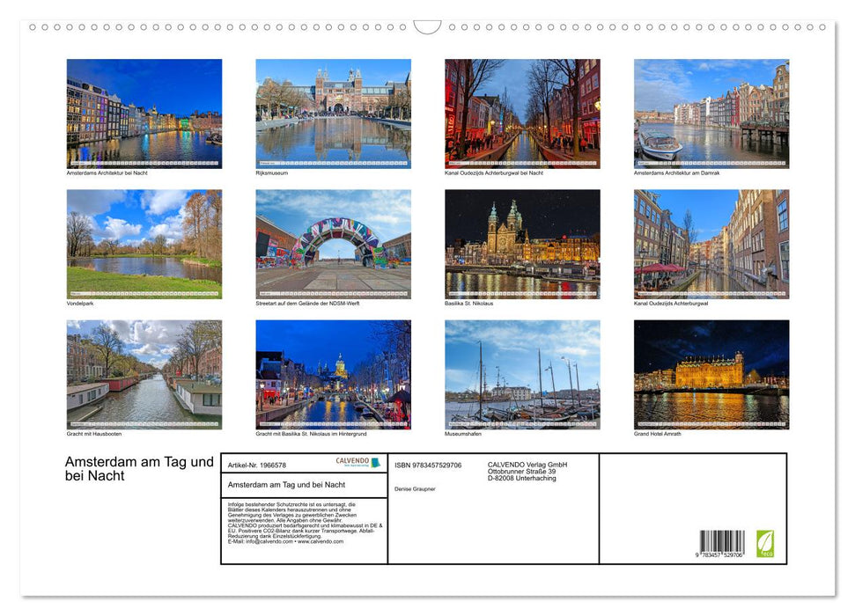The image size is (855, 616).
Task: Click the Basilika St. Nikolaus night photo
Action: point(521,244)
